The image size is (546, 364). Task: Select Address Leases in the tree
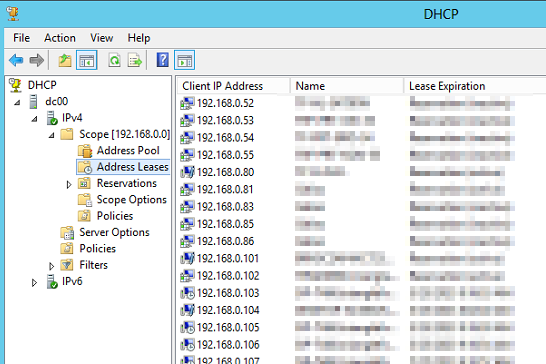point(133,167)
